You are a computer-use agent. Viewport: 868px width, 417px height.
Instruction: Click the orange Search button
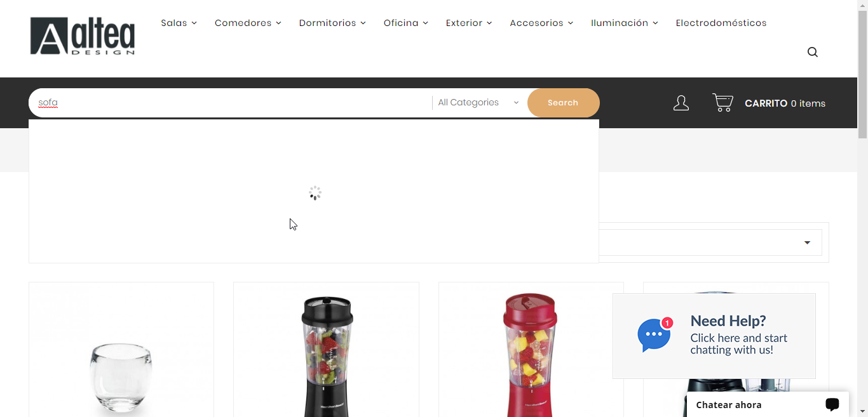563,103
